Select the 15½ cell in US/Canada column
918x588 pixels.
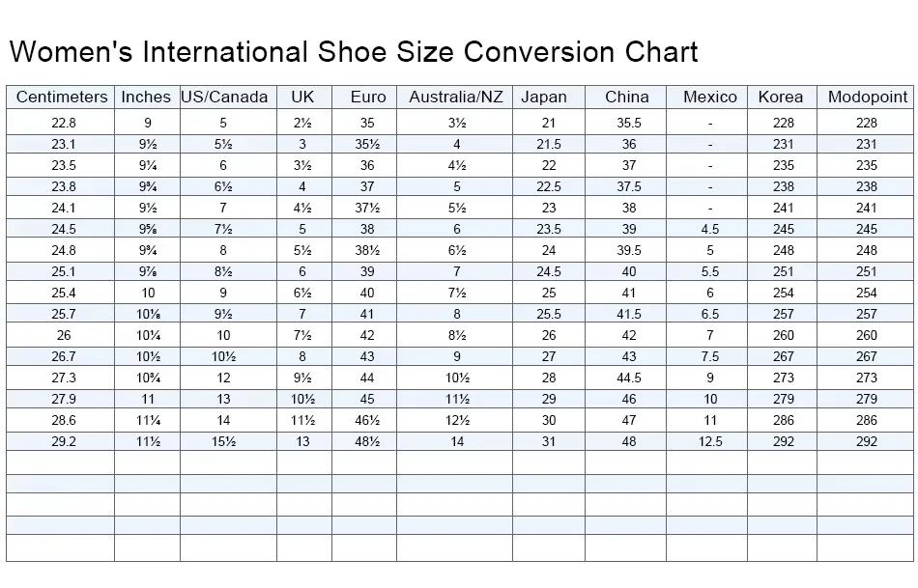click(x=224, y=441)
